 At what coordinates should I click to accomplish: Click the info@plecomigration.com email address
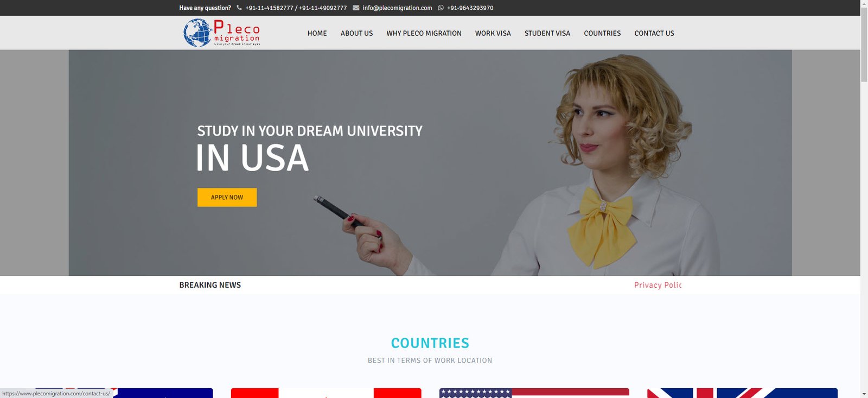[397, 8]
